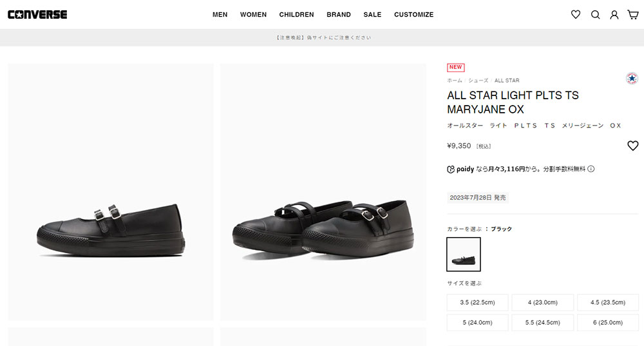Click the All Star round badge icon
Screen dimensions: 644x346
(x=632, y=78)
